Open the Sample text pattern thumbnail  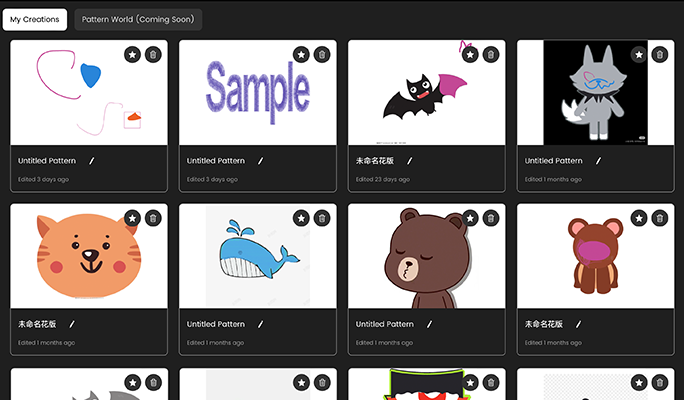point(257,94)
